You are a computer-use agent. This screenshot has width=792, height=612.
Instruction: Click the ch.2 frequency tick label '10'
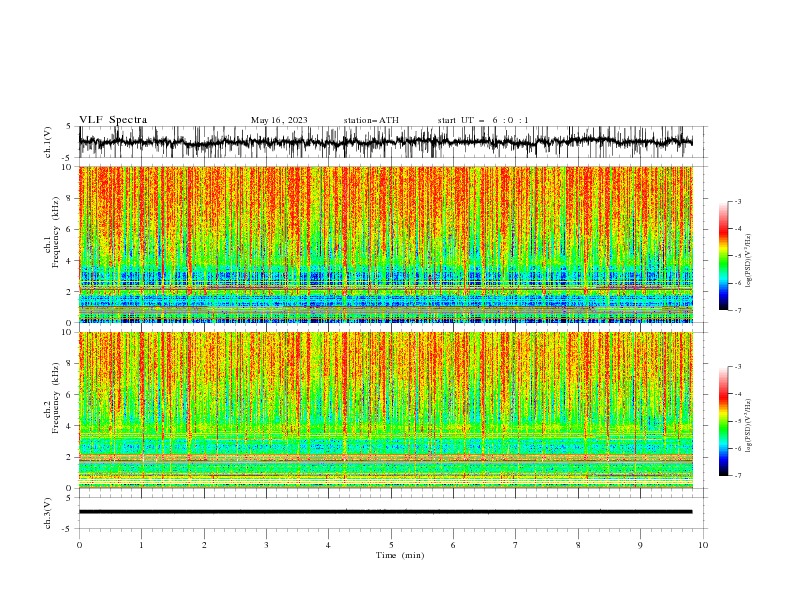click(67, 332)
